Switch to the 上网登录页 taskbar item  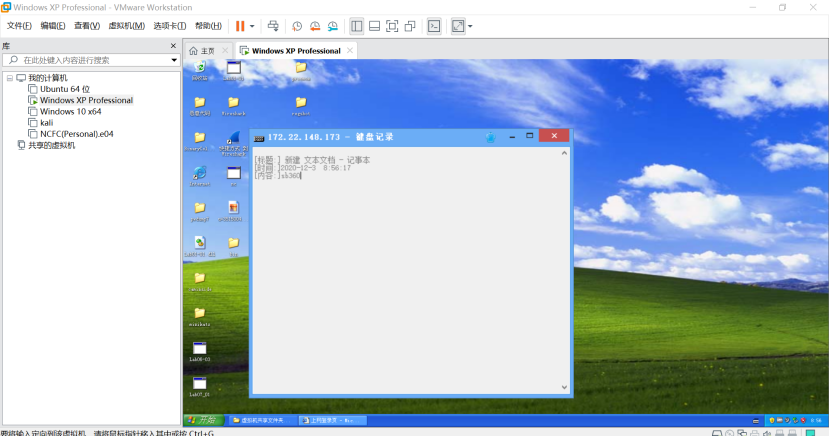[333, 421]
